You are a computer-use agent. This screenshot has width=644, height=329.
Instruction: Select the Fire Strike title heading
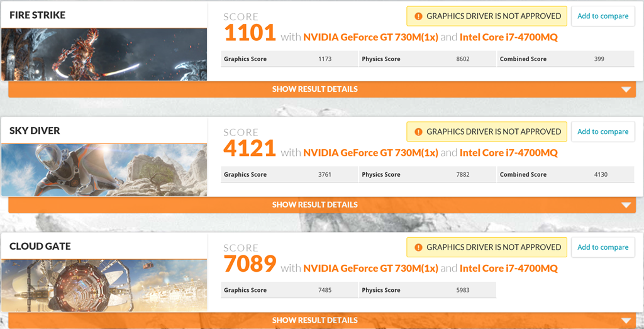(x=37, y=15)
